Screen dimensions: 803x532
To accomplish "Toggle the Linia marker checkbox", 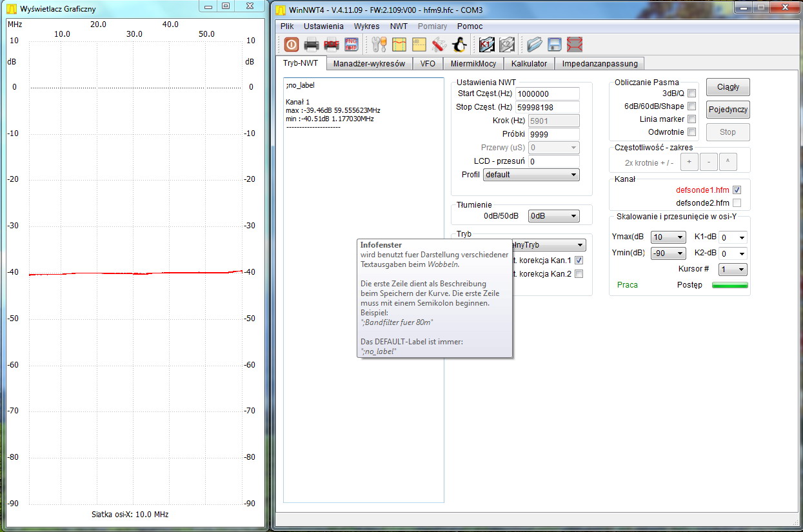I will (691, 119).
